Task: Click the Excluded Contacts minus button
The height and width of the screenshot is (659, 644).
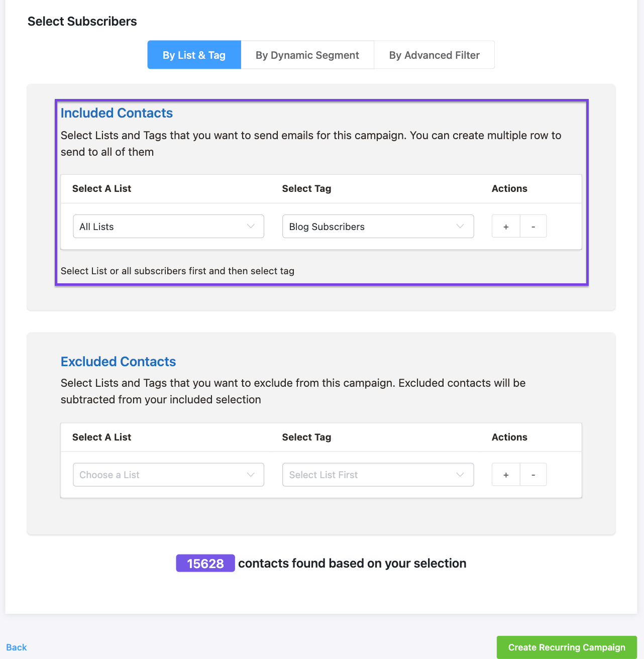Action: pyautogui.click(x=533, y=475)
